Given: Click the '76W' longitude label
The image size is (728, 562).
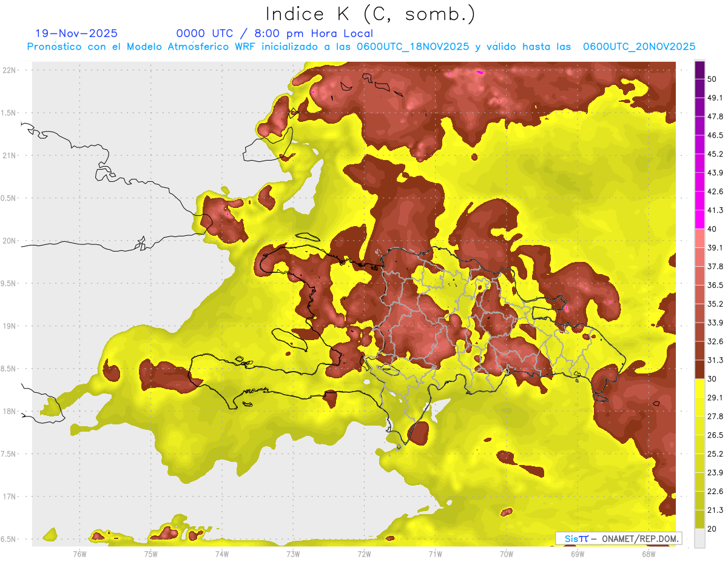Looking at the screenshot, I should pos(79,554).
